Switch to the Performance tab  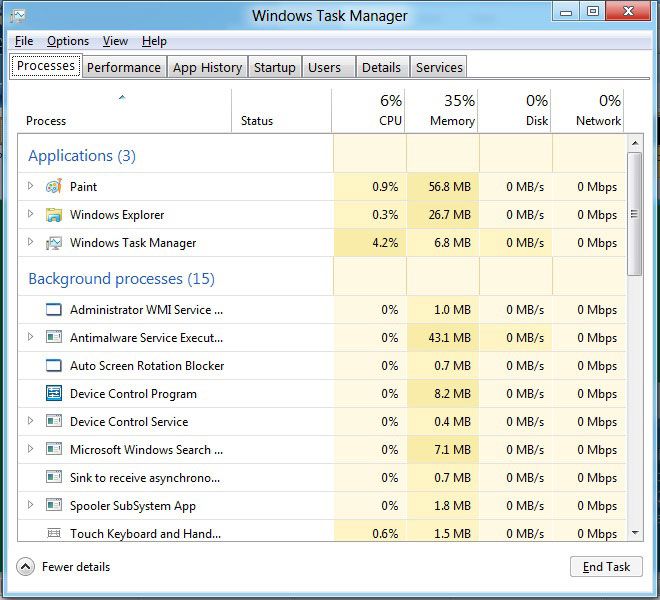point(123,67)
